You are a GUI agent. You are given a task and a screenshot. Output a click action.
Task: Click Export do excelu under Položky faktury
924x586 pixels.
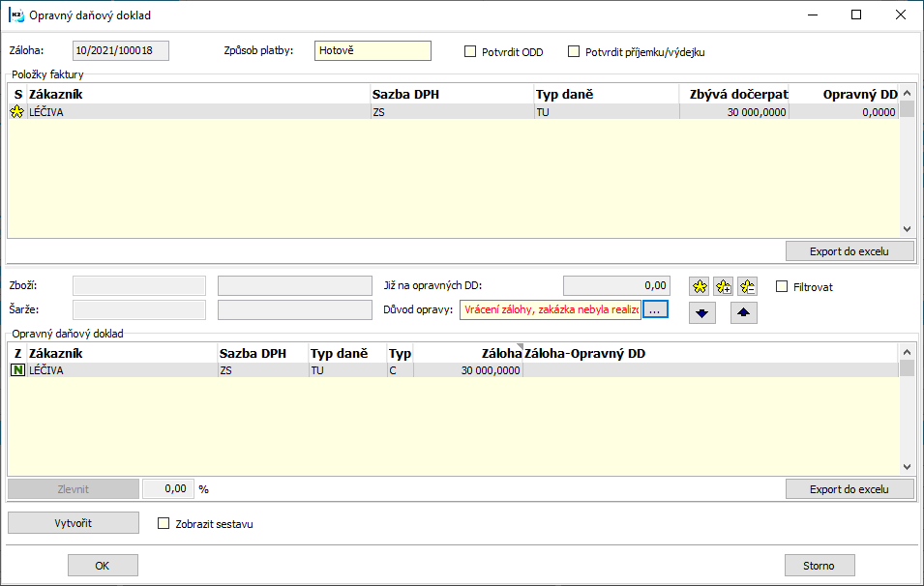(849, 251)
